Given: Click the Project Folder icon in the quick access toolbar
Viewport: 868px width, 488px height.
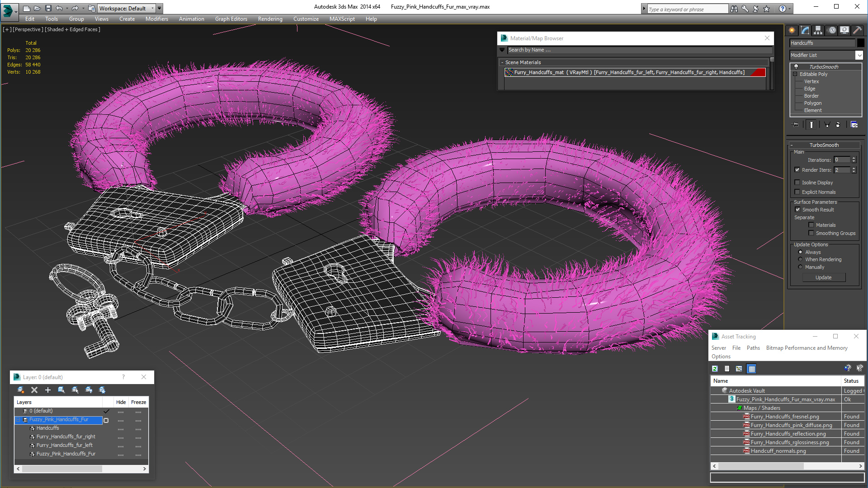Looking at the screenshot, I should [92, 8].
